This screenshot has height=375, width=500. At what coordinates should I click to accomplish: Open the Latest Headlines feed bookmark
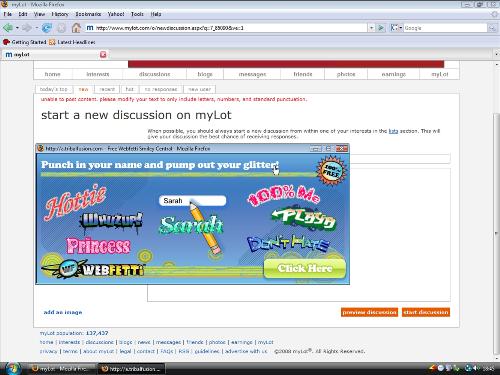(x=72, y=42)
